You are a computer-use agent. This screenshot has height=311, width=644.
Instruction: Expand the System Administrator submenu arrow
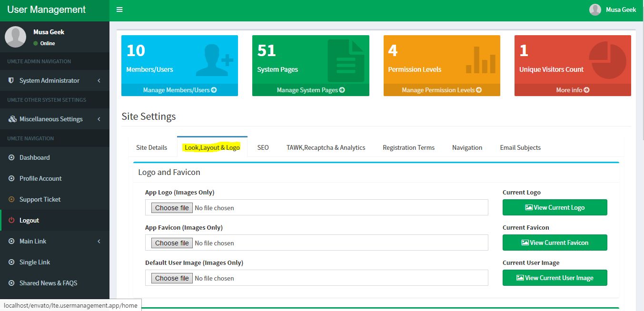point(99,81)
